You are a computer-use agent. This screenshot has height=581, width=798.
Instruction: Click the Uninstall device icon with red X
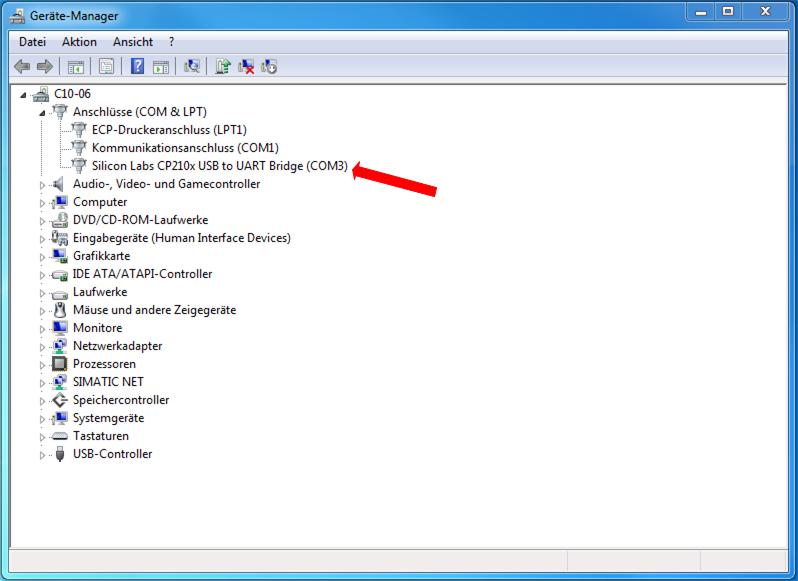[x=246, y=67]
